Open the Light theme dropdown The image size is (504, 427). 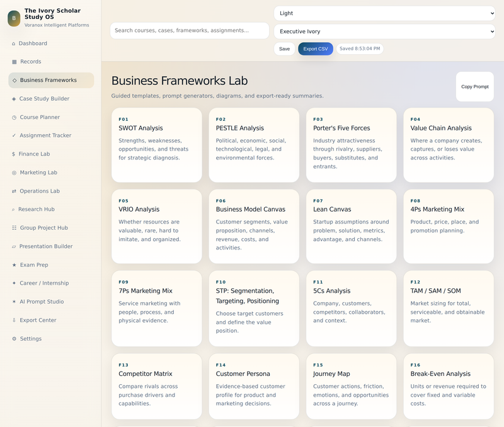tap(384, 13)
